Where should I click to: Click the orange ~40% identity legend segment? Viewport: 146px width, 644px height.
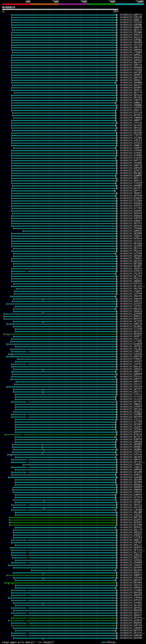[x=45, y=4]
